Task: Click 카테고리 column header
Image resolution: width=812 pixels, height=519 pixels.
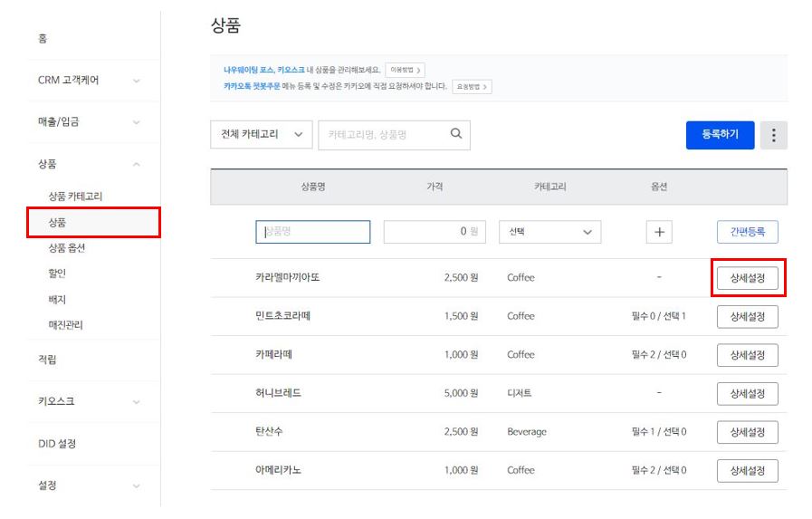Action: pyautogui.click(x=550, y=187)
